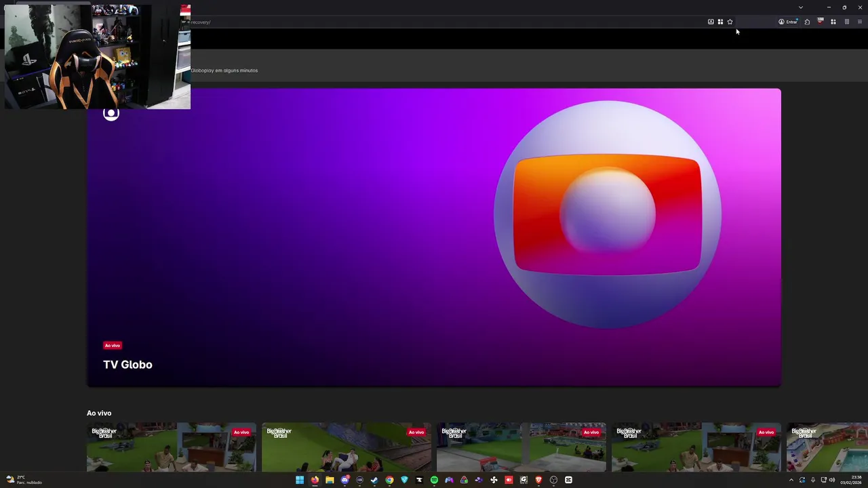
Task: Open the purple splat icon in taskbar
Action: click(479, 480)
